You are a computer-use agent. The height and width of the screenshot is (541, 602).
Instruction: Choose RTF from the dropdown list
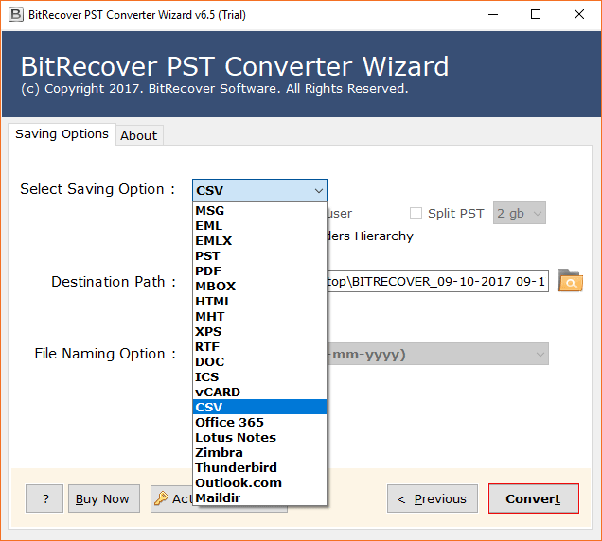pos(260,346)
